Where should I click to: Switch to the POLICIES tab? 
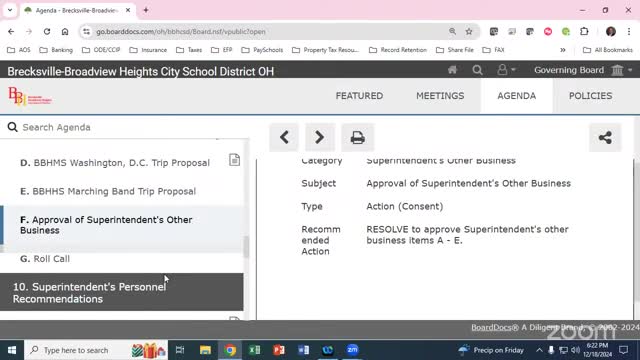pyautogui.click(x=591, y=96)
